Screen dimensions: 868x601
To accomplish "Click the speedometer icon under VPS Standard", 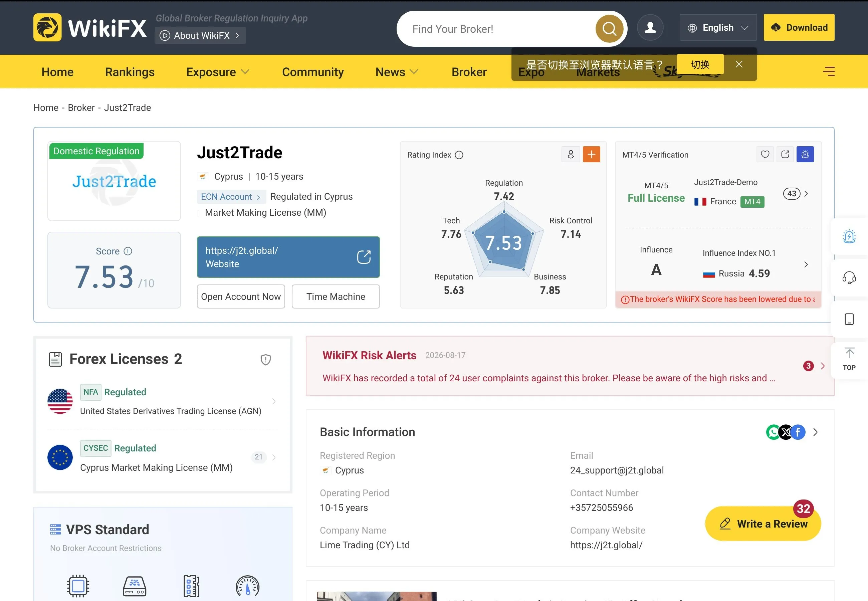I will 247,586.
